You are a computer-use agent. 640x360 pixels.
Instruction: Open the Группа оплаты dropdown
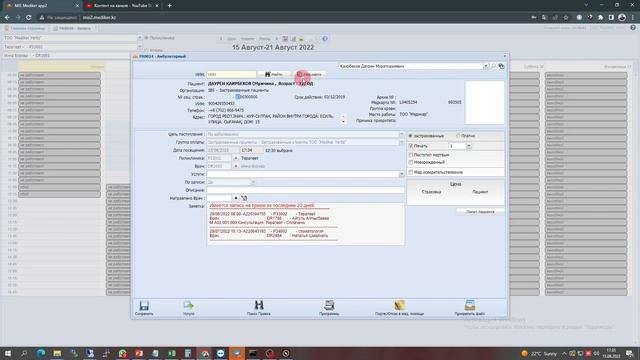click(401, 142)
